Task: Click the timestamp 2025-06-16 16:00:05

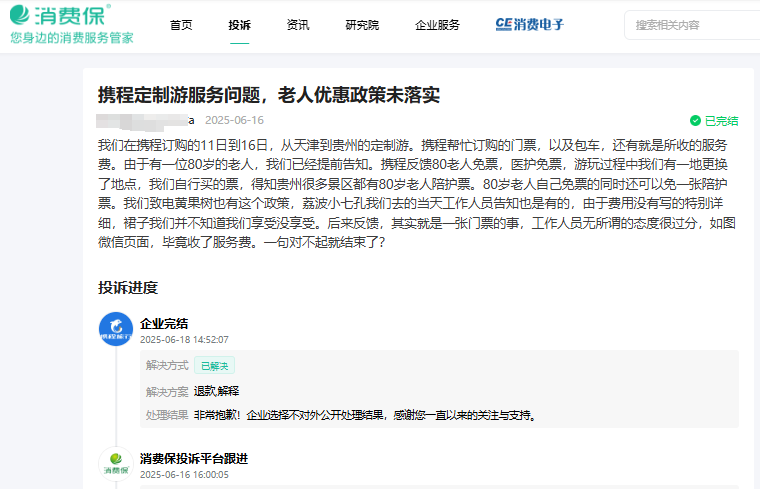Action: coord(184,475)
